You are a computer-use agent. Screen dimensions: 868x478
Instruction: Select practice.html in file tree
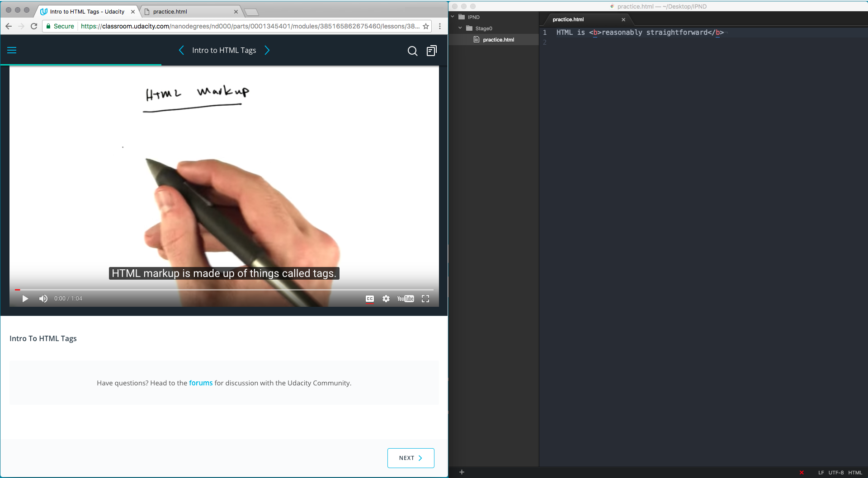(498, 40)
